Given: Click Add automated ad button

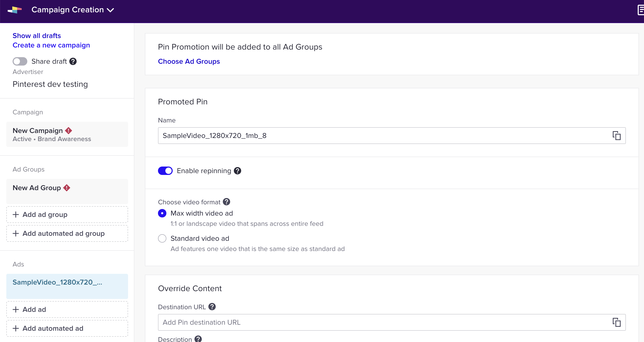Looking at the screenshot, I should (x=67, y=328).
